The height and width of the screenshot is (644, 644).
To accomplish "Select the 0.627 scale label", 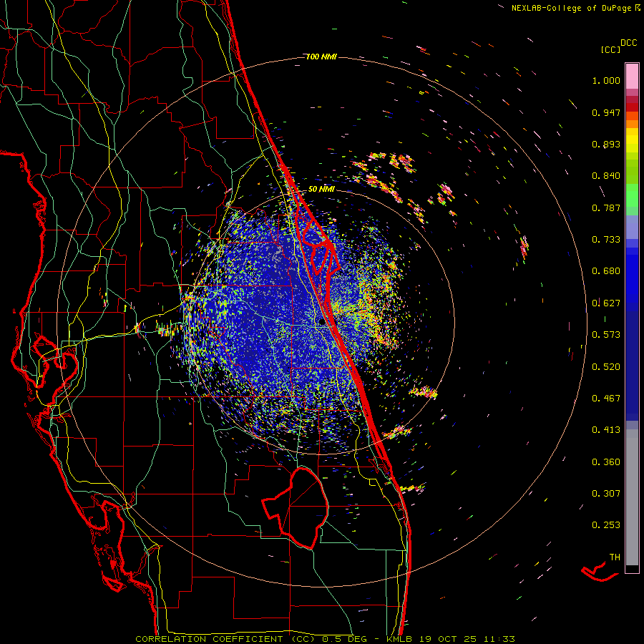I will [x=606, y=303].
